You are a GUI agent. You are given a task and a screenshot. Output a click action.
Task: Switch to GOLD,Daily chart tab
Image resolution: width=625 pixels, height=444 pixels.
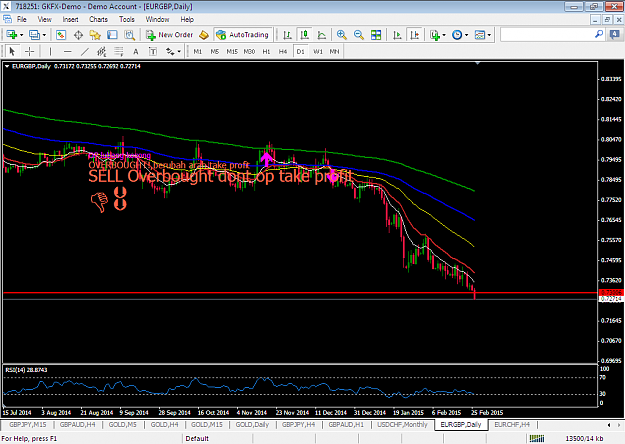point(252,425)
